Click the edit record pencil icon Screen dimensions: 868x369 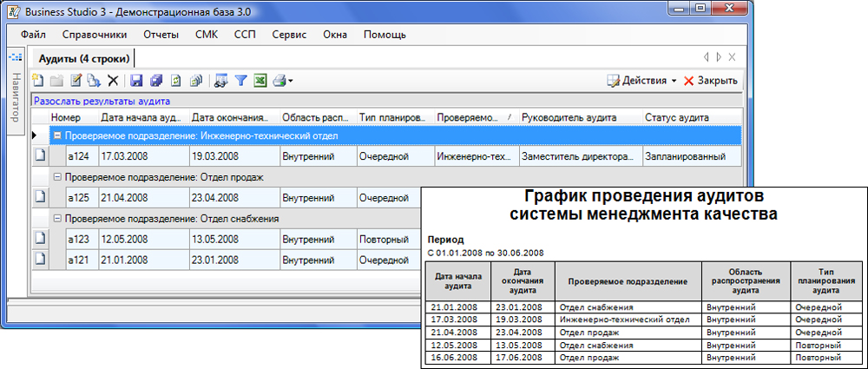(x=76, y=81)
